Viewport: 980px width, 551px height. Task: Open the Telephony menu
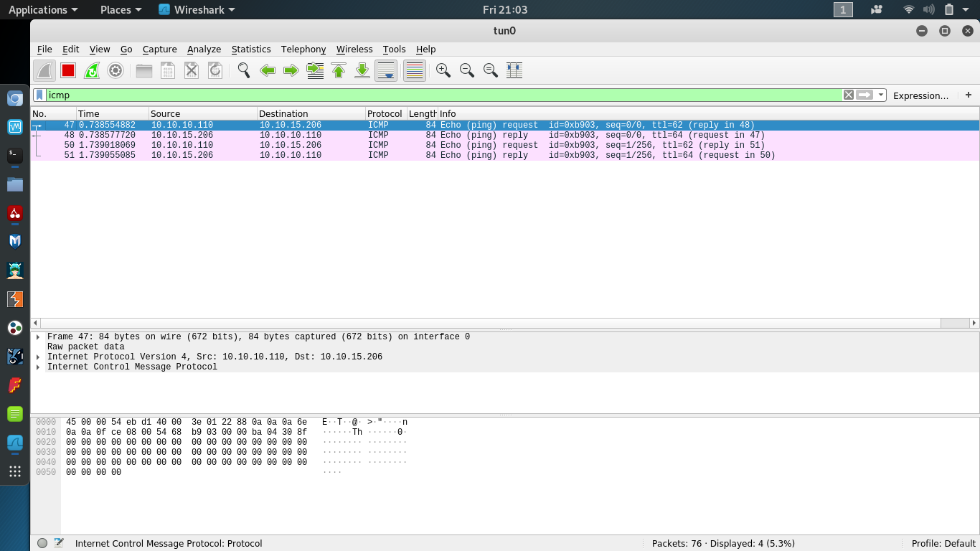303,49
